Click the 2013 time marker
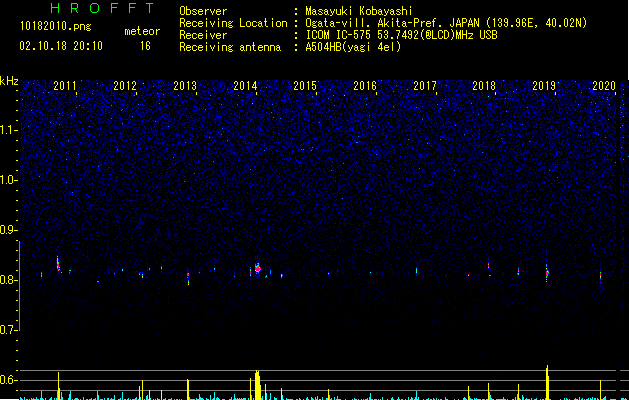This screenshot has height=400, width=629. coord(185,86)
